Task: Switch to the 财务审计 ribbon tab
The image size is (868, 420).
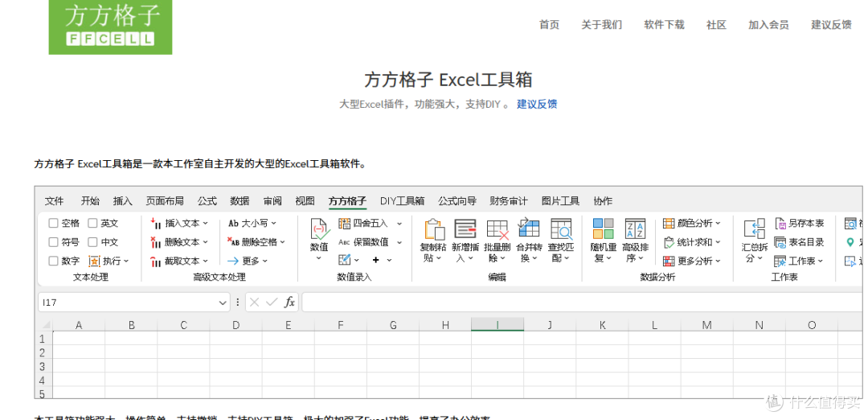Action: (x=509, y=200)
